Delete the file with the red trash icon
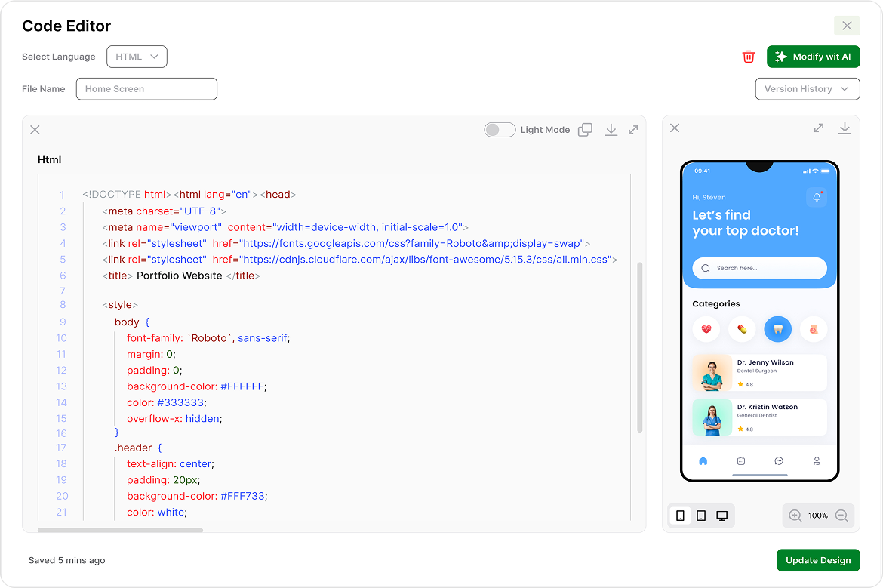The width and height of the screenshot is (883, 588). tap(749, 57)
